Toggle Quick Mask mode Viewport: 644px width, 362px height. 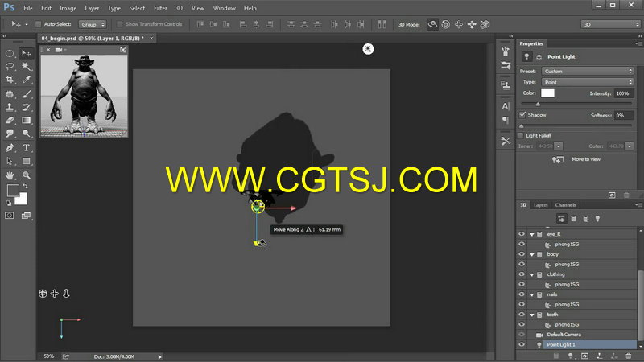tap(10, 216)
